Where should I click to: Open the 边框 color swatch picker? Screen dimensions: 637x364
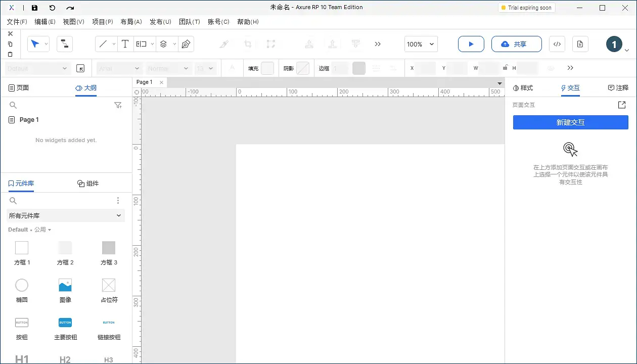pos(358,68)
